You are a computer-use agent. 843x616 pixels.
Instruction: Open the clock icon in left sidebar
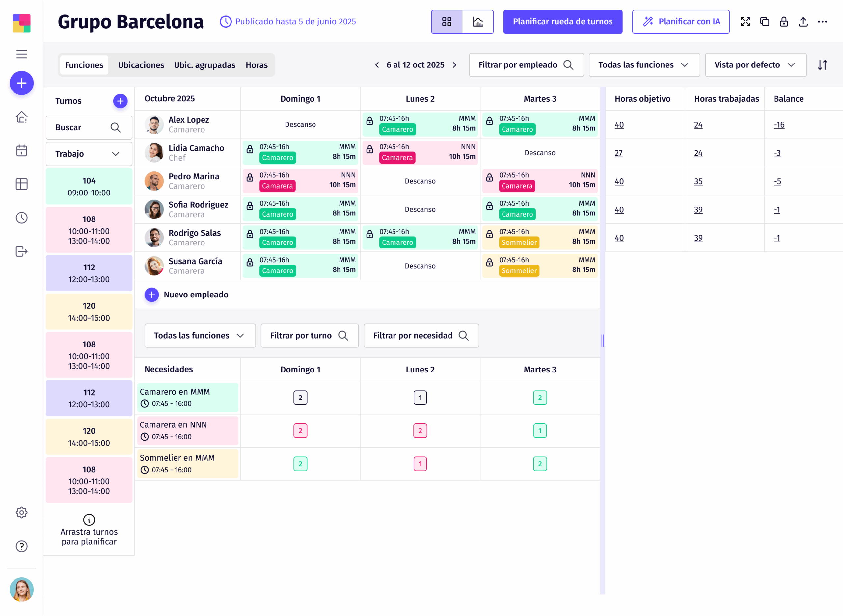(22, 218)
